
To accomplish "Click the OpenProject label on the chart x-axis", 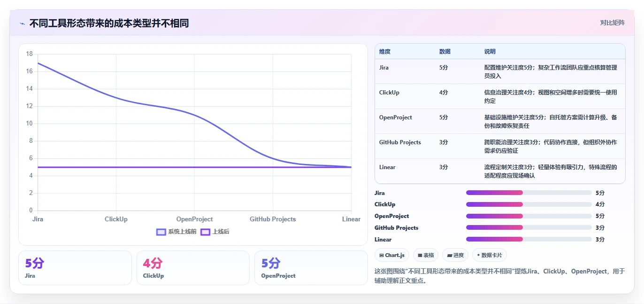I will [194, 219].
